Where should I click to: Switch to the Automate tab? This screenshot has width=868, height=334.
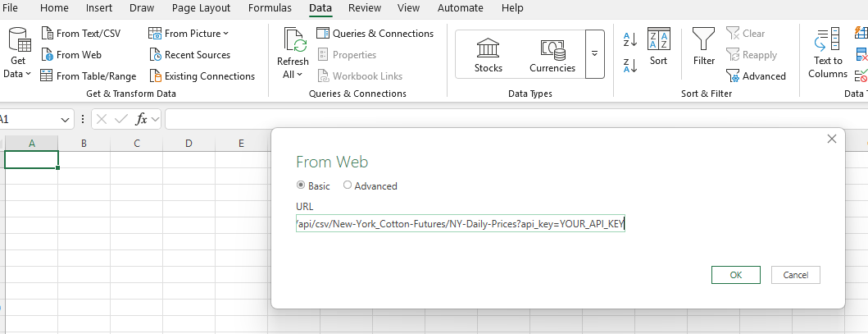click(460, 7)
